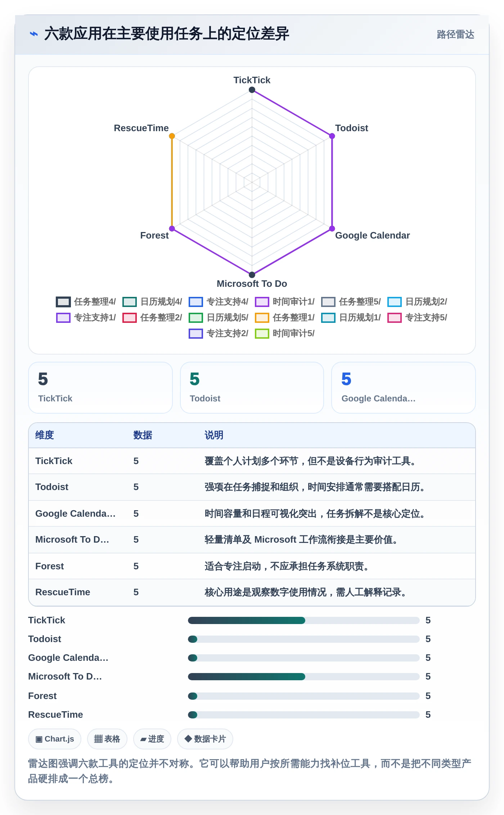Toggle the 时间审计1/ legend item
Image resolution: width=504 pixels, height=815 pixels.
coord(285,302)
